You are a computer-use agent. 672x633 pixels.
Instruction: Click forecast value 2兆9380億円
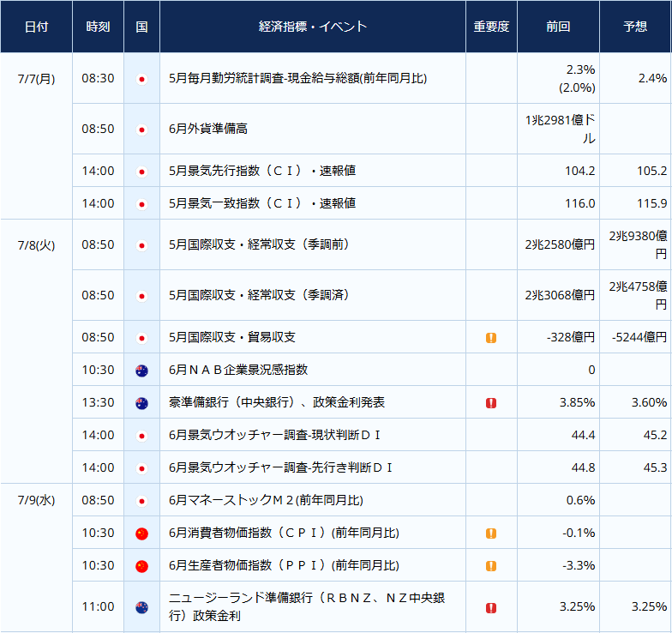point(638,244)
